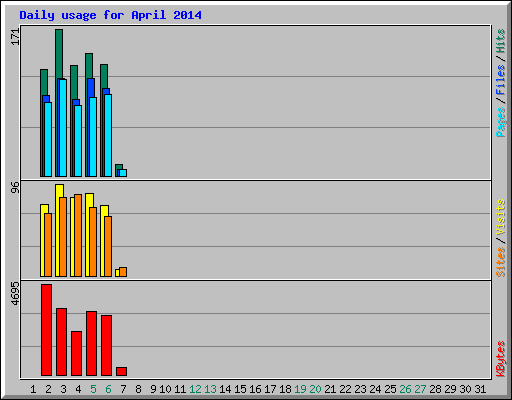Click the red KBytes bar for day 5
The image size is (512, 400).
91,343
